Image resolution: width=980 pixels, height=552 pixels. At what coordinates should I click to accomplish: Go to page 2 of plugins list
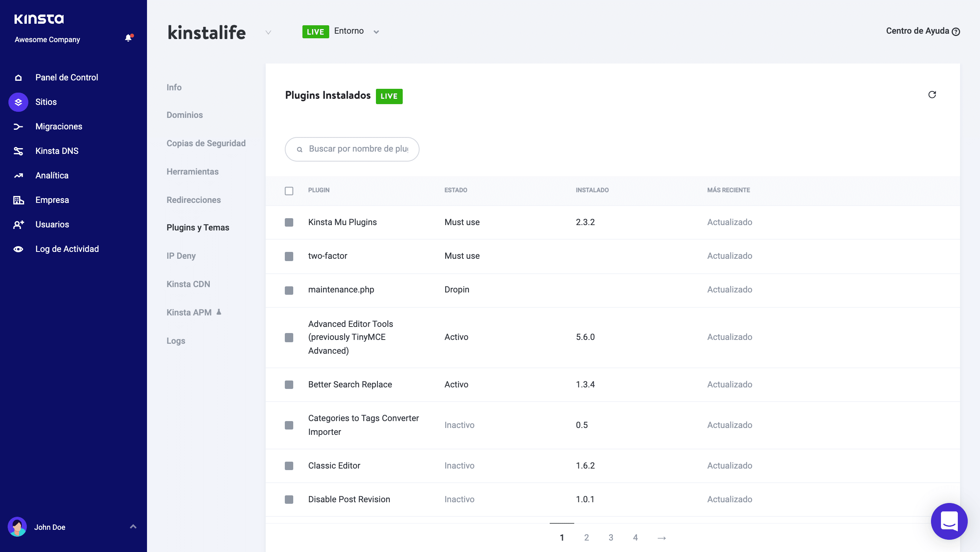[x=586, y=537]
